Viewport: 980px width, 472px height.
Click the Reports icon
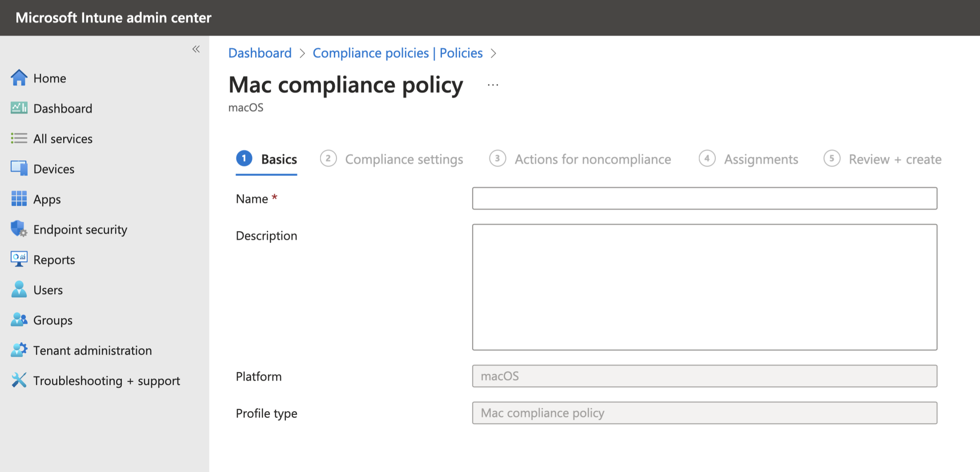point(19,259)
